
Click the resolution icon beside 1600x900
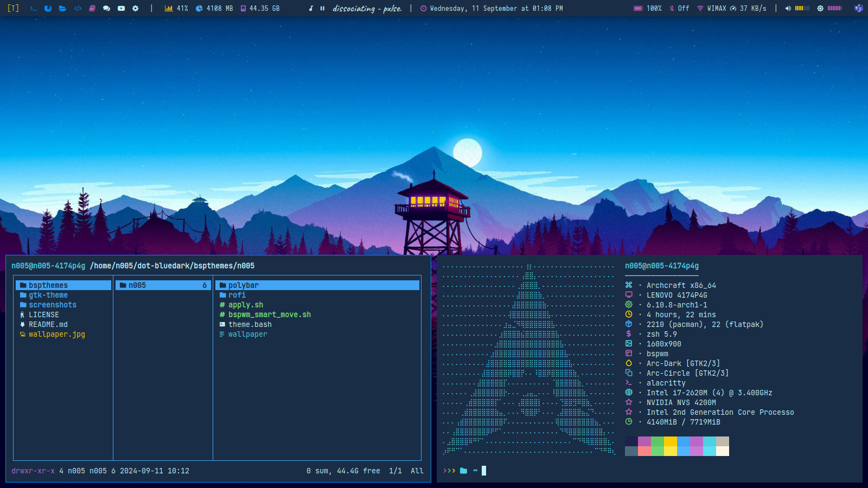pos(629,344)
